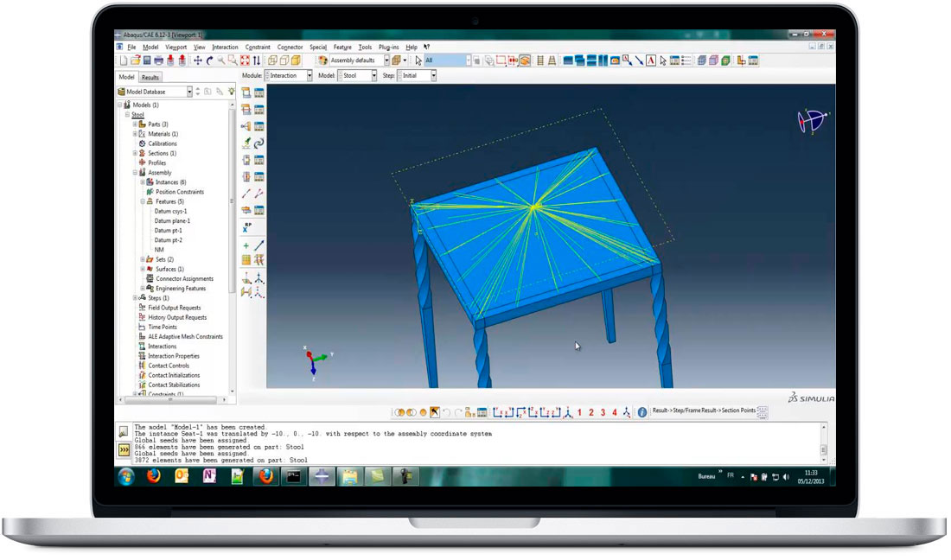Expand the Materials (1) node
Image resolution: width=951 pixels, height=560 pixels.
click(135, 134)
